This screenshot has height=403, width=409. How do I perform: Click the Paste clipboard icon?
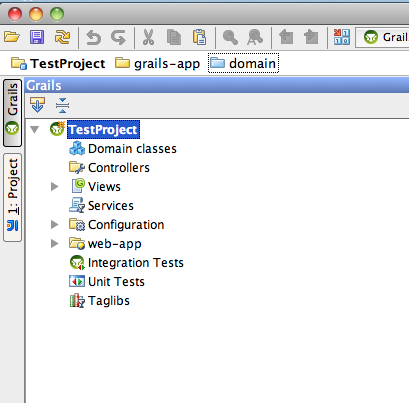pyautogui.click(x=199, y=37)
